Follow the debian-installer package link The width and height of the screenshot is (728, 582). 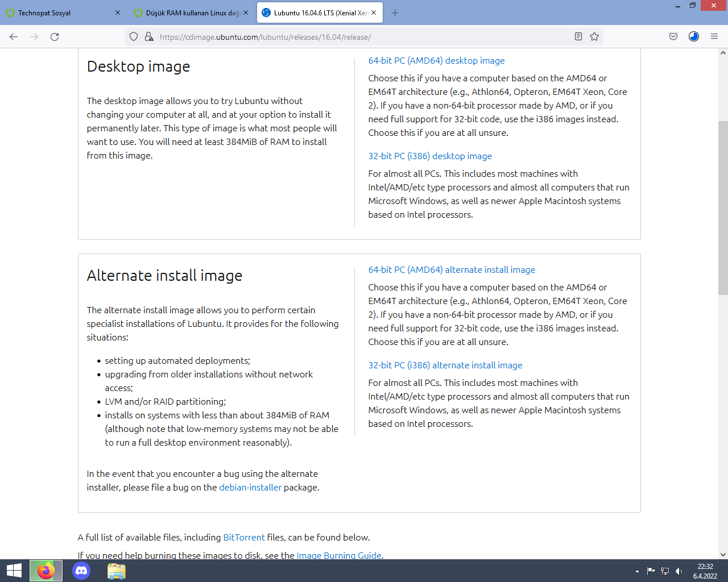tap(250, 488)
